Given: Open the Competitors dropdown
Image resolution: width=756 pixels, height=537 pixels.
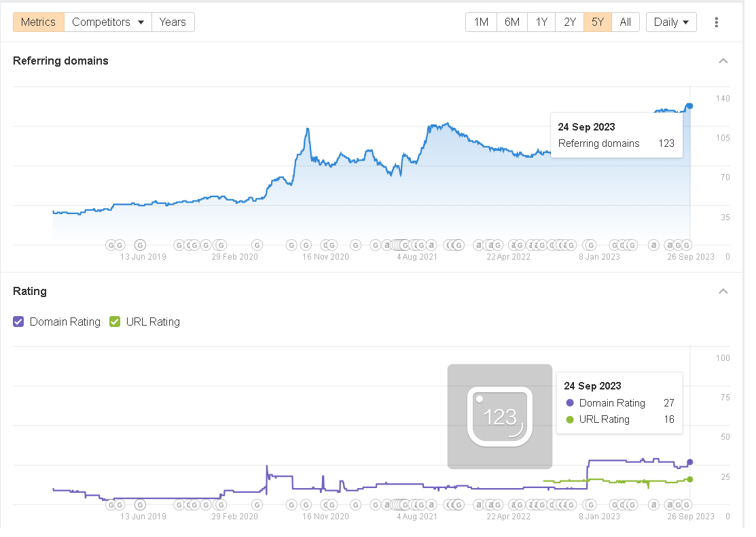Looking at the screenshot, I should [109, 22].
